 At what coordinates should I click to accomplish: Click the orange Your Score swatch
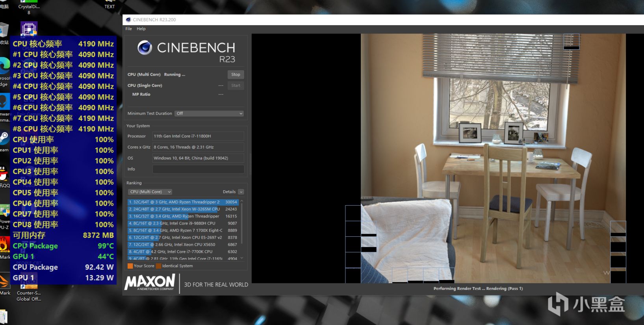130,266
